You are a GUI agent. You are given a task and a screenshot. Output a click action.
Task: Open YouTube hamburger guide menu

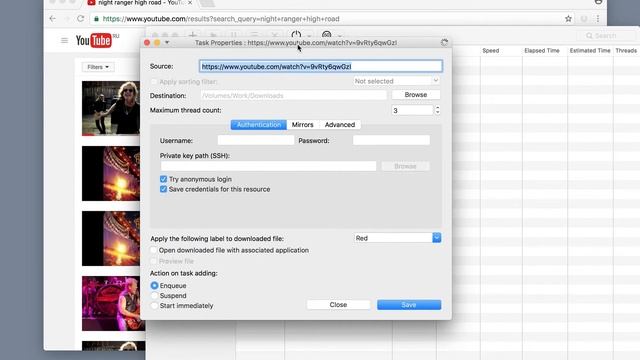tap(64, 40)
